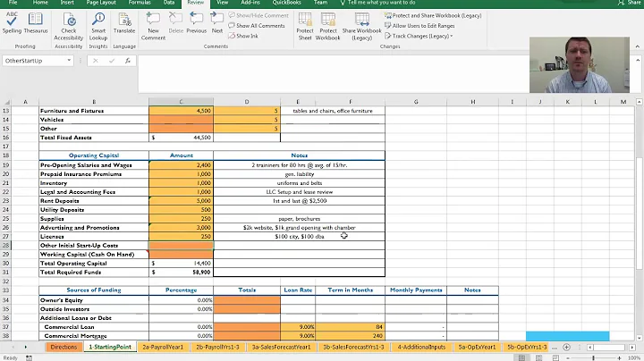Open the 5a-OpExYear1 sheet tab
644x361 pixels.
(477, 347)
